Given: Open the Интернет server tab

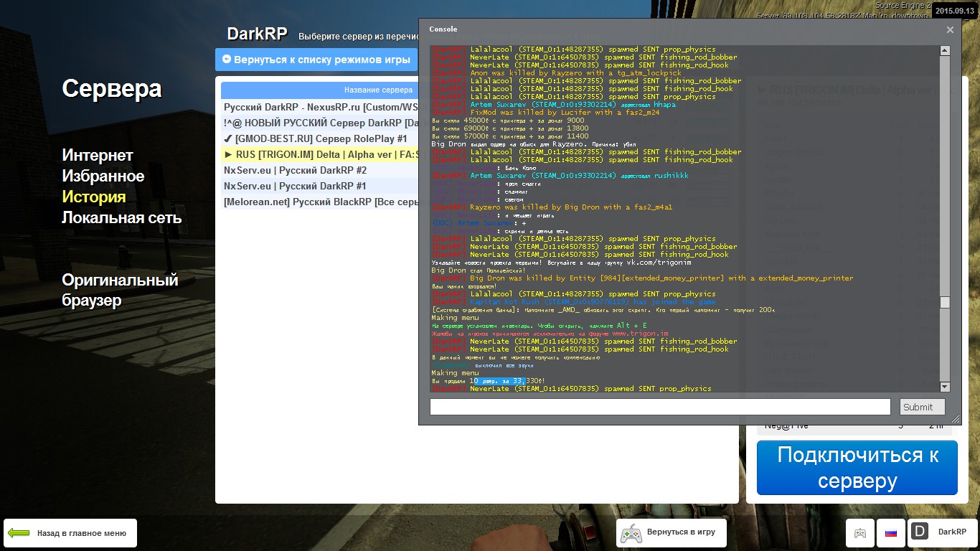Looking at the screenshot, I should pyautogui.click(x=98, y=155).
